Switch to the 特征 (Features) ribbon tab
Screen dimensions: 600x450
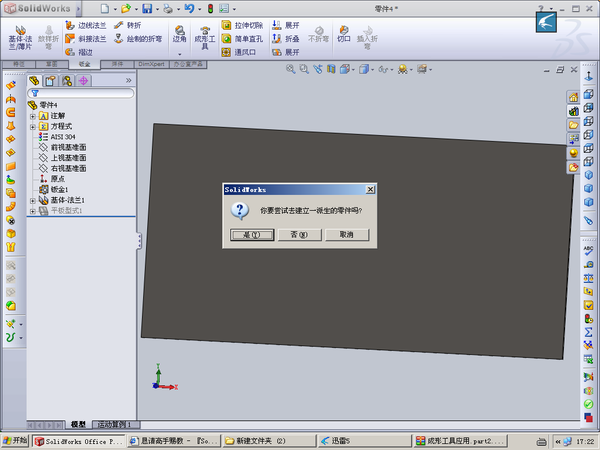[19, 64]
